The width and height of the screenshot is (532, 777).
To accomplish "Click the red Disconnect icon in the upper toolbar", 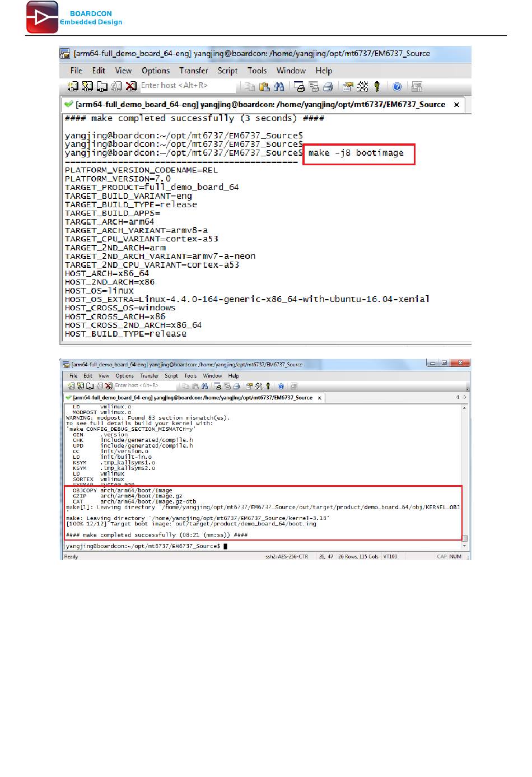I will pos(131,86).
